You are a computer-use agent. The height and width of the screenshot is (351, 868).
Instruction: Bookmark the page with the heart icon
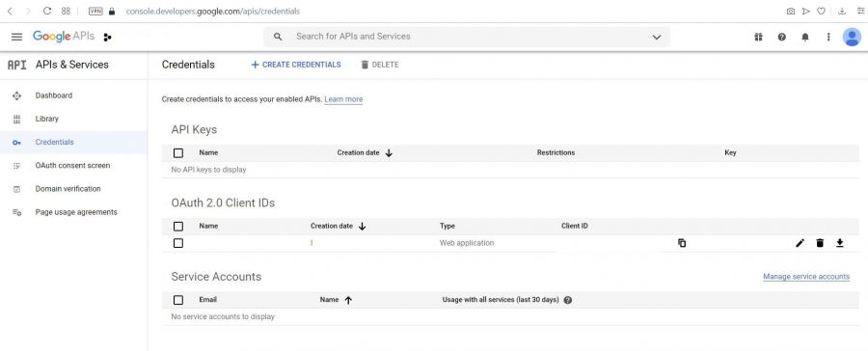[x=822, y=11]
